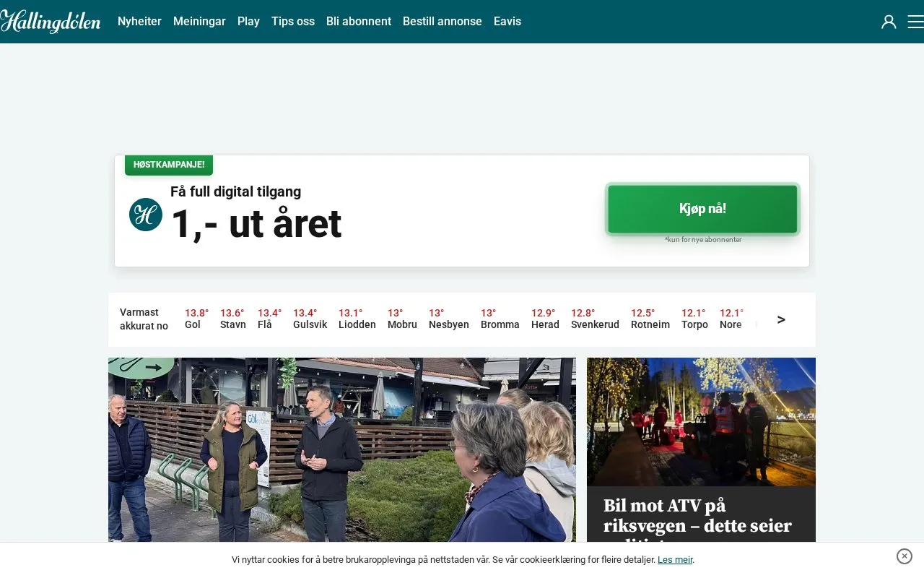Select Flå temperature entry
The image size is (924, 578).
tap(269, 319)
